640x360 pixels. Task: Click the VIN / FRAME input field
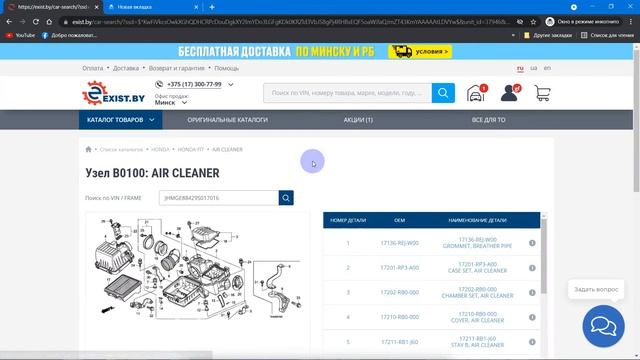[x=219, y=198]
